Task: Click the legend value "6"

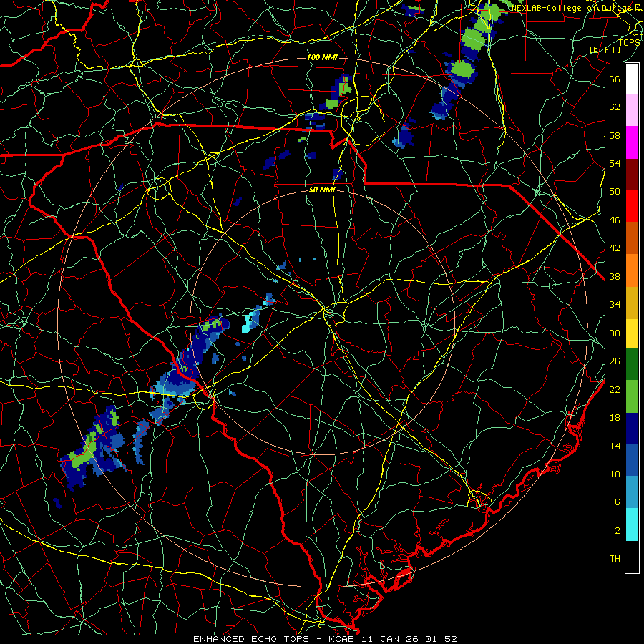Action: point(618,502)
